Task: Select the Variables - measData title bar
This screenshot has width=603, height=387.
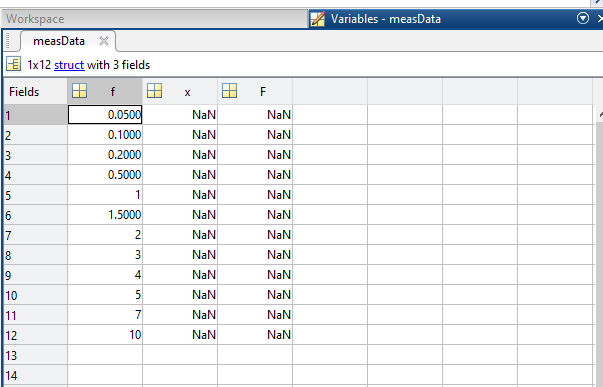Action: point(385,19)
